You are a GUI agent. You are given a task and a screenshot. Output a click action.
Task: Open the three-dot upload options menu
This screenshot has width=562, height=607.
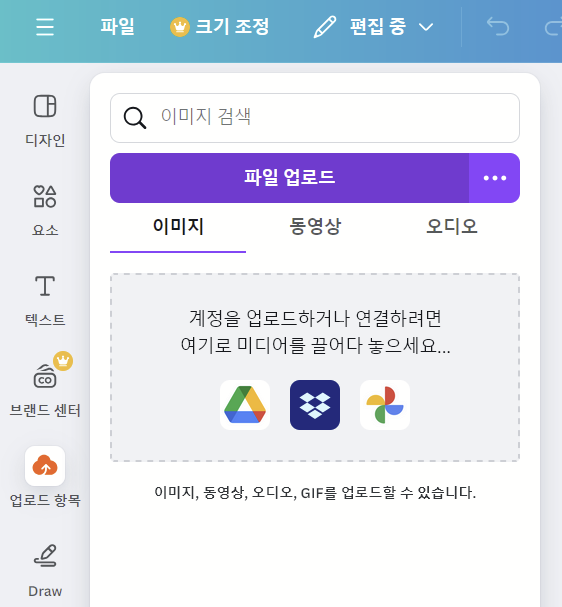tap(495, 178)
